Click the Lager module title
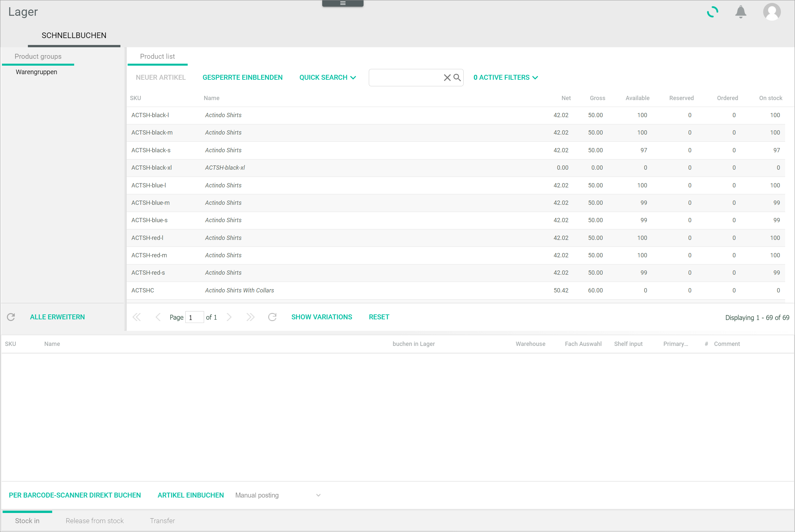Screen dimensions: 795x532 click(23, 12)
